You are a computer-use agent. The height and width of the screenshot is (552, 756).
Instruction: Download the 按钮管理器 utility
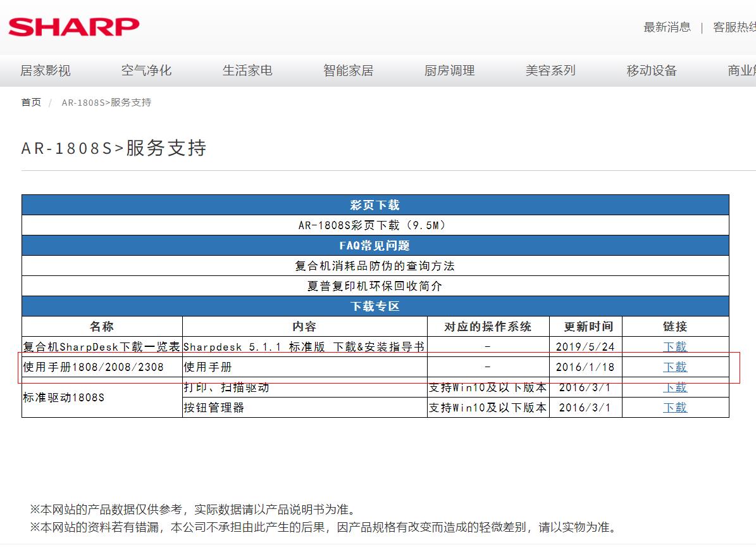tap(674, 408)
